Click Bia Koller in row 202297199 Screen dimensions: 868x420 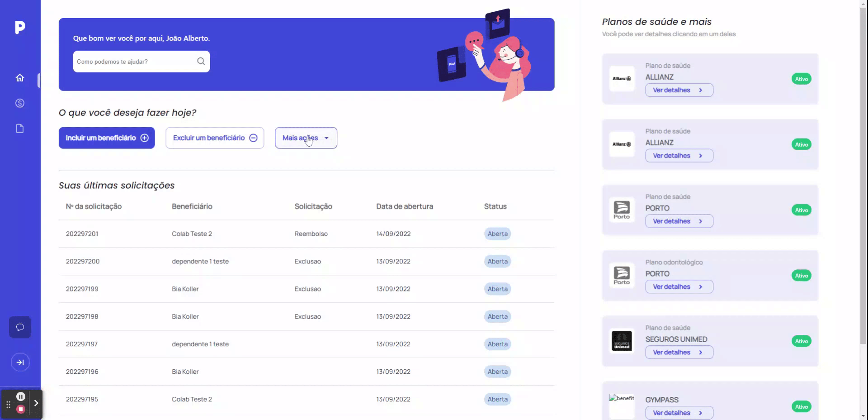pyautogui.click(x=185, y=289)
